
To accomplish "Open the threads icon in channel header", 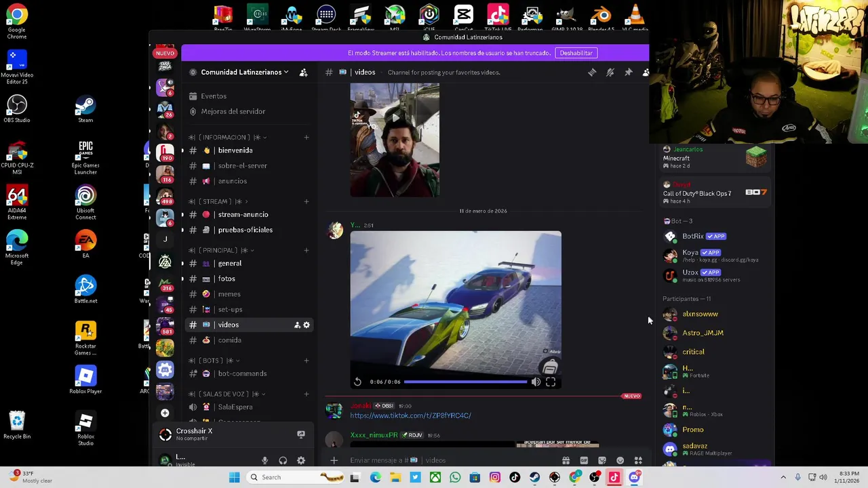I will (592, 73).
